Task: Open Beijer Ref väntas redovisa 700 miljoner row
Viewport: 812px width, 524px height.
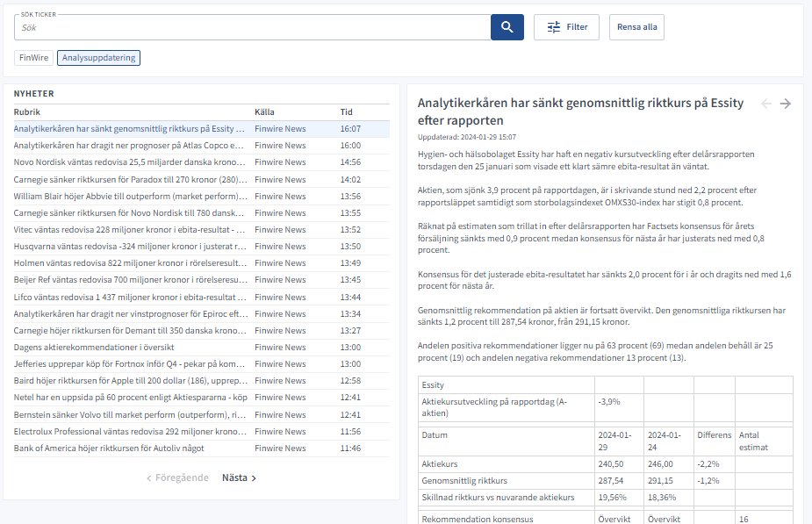Action: [x=201, y=280]
